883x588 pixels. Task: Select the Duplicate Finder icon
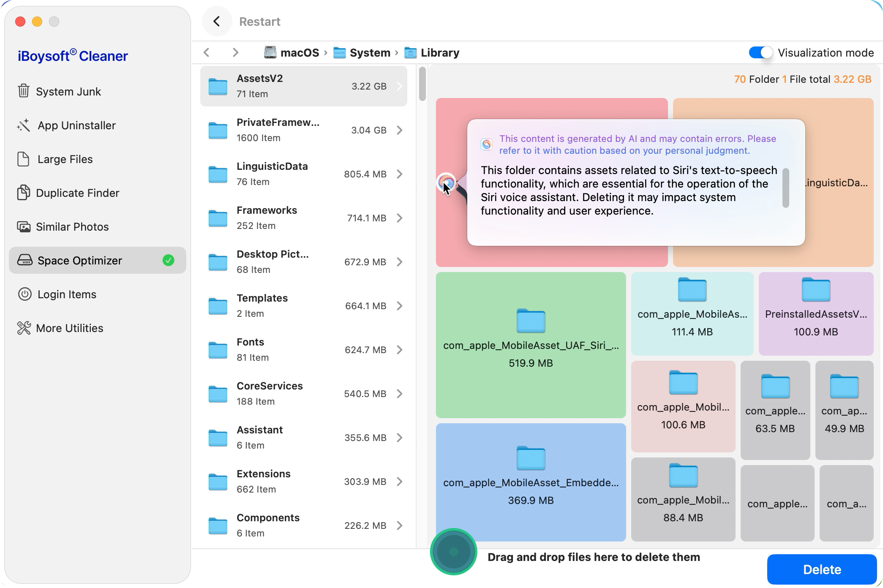(x=24, y=193)
